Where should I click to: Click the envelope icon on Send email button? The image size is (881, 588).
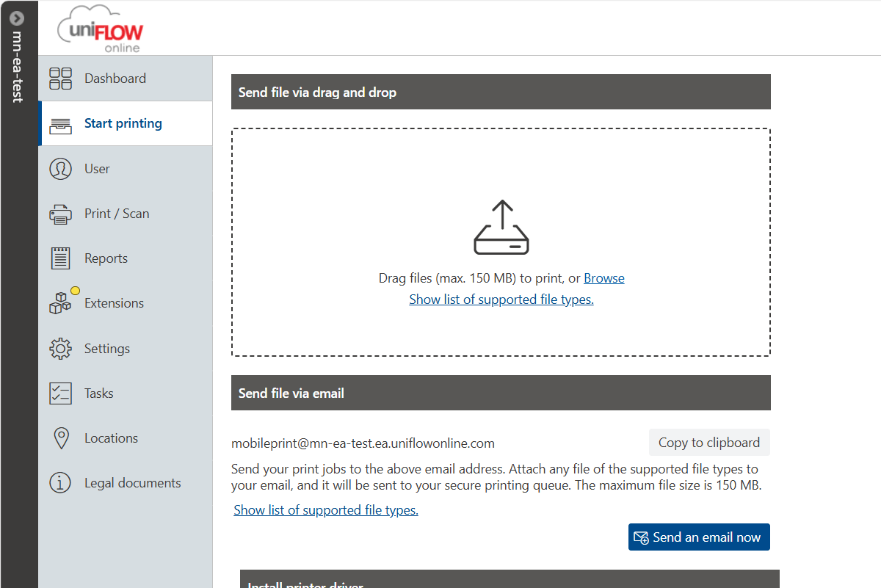[x=642, y=538]
